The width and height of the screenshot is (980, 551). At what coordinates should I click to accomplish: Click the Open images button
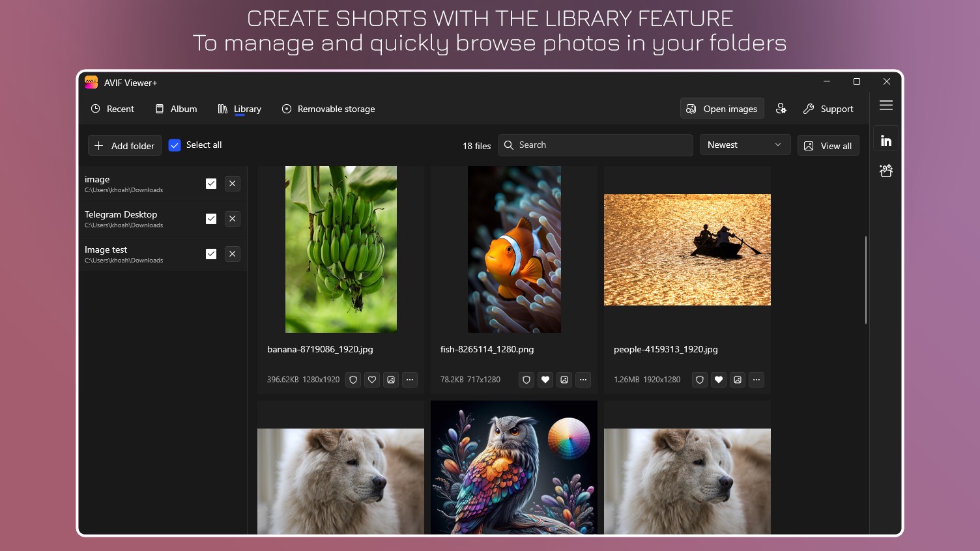(722, 109)
